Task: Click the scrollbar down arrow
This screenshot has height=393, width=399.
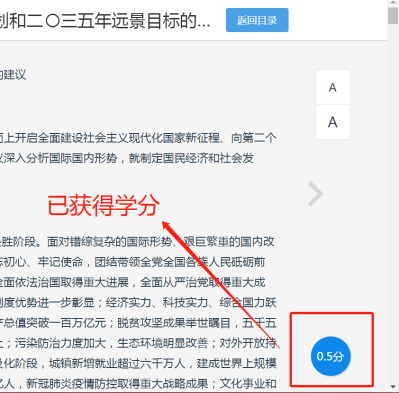Action: click(393, 387)
